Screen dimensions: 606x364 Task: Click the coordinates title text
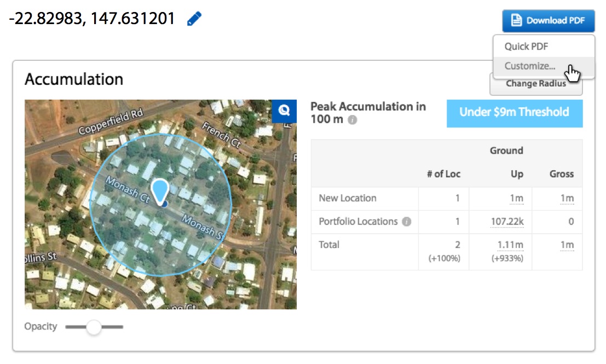click(92, 19)
